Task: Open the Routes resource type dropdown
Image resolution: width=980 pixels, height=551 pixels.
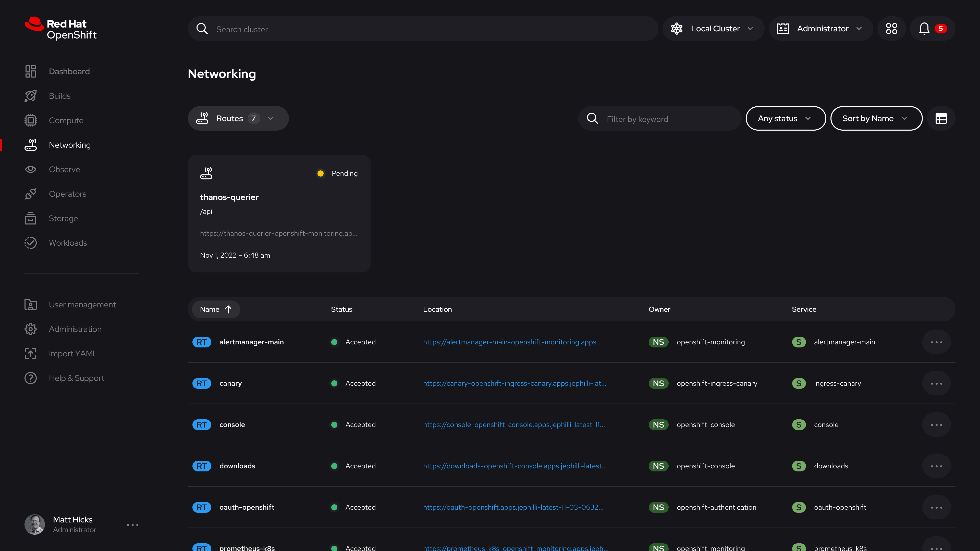Action: coord(238,119)
